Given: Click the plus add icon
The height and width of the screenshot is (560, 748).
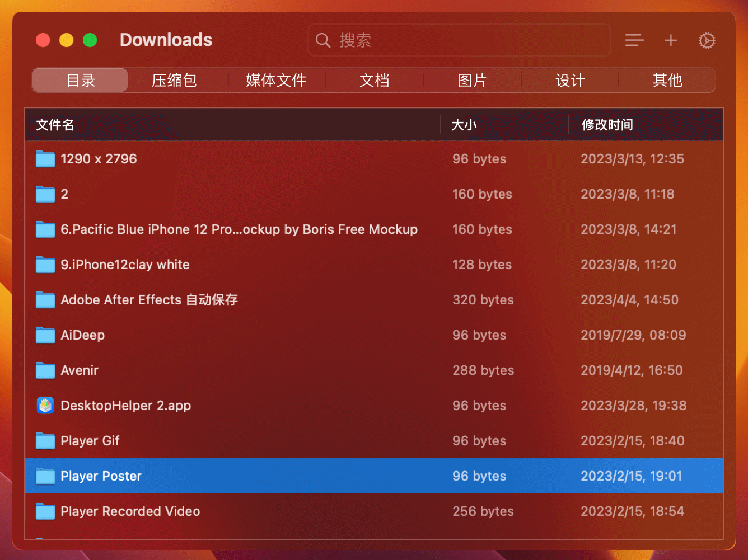Looking at the screenshot, I should click(671, 40).
